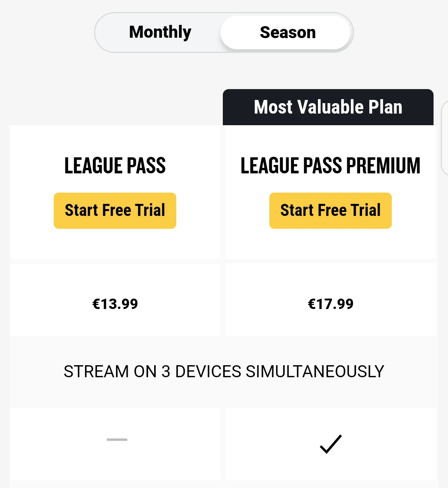Start Free Trial for League Pass
The image size is (448, 488).
(115, 211)
